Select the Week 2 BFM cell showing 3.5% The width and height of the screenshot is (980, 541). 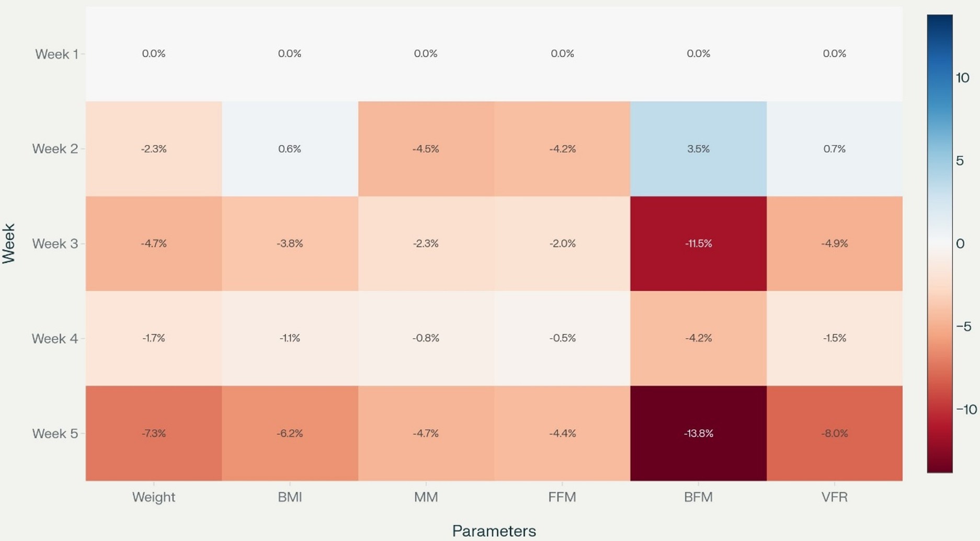(x=698, y=149)
